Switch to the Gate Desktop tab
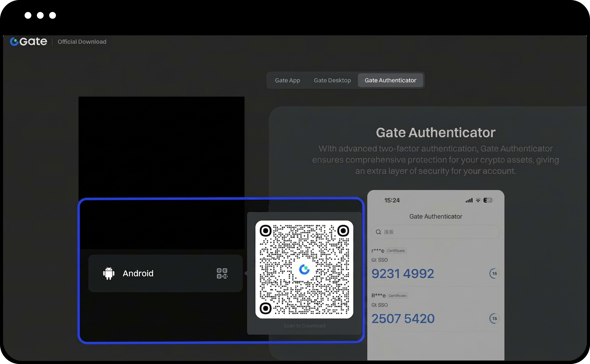Viewport: 590px width, 364px height. coord(332,80)
